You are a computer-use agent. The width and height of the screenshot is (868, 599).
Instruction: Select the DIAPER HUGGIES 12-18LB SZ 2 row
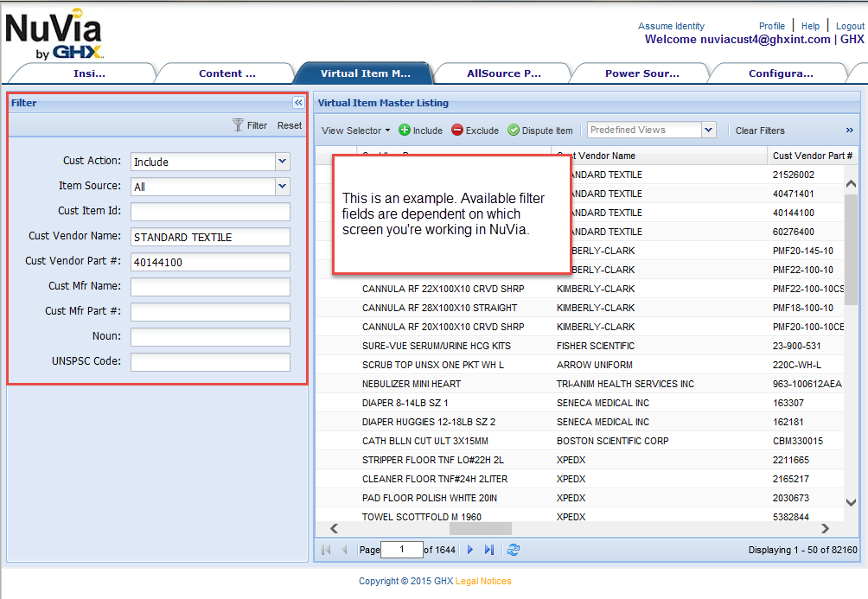pyautogui.click(x=579, y=422)
